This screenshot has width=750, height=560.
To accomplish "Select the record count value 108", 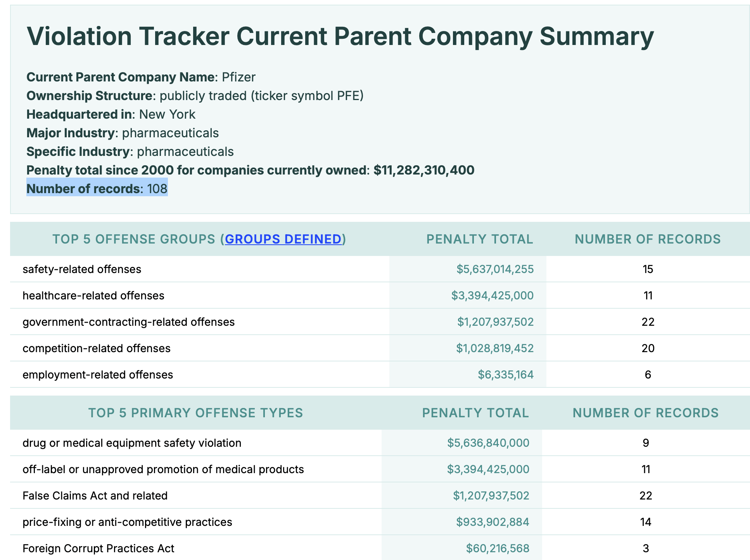I will tap(157, 189).
